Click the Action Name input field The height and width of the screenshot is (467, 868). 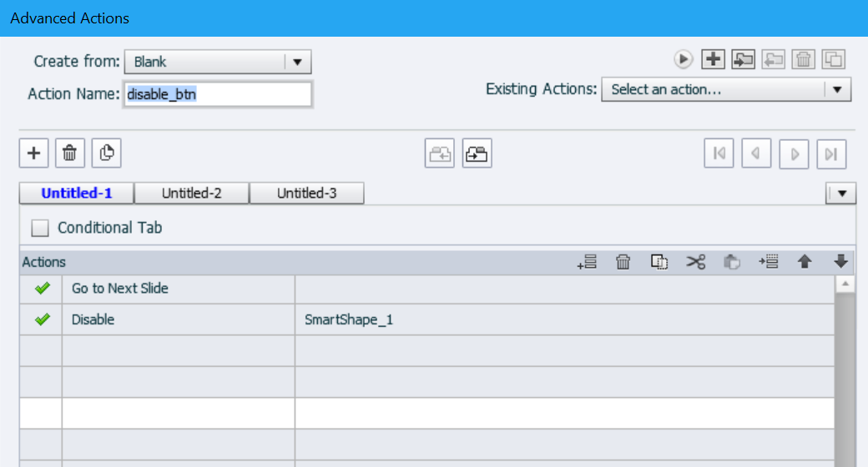pyautogui.click(x=218, y=94)
